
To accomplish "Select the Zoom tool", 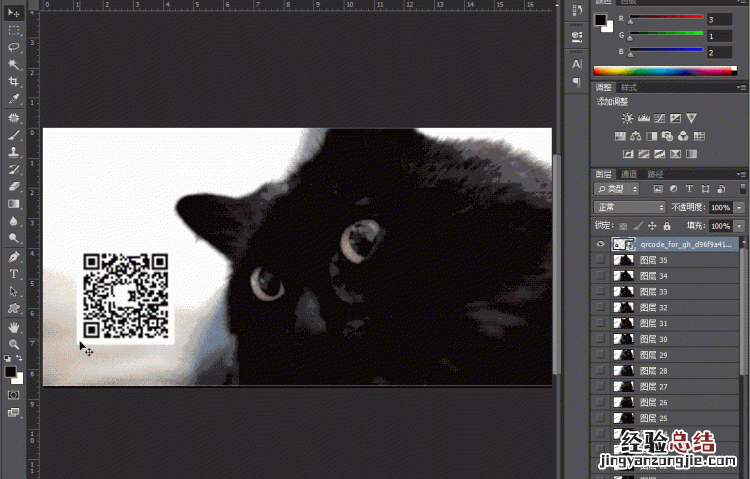I will pos(14,344).
